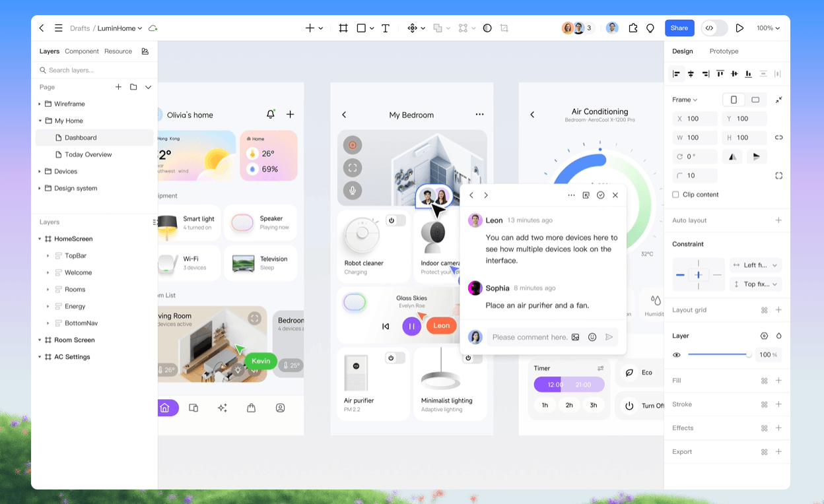Open the Component tab

pos(82,51)
